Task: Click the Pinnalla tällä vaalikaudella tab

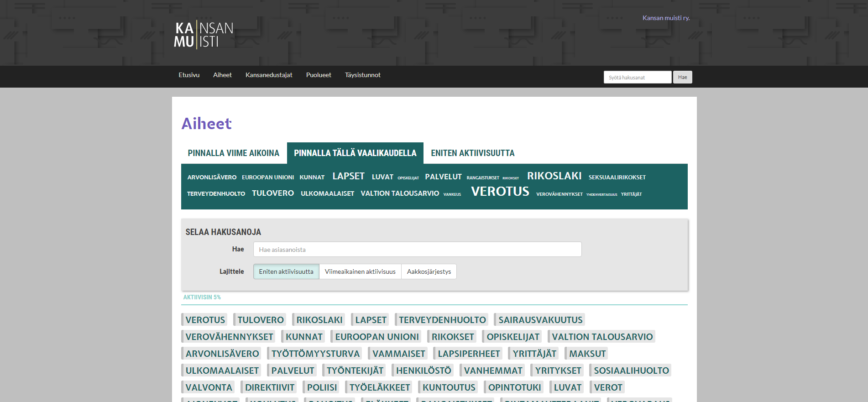Action: pyautogui.click(x=355, y=153)
